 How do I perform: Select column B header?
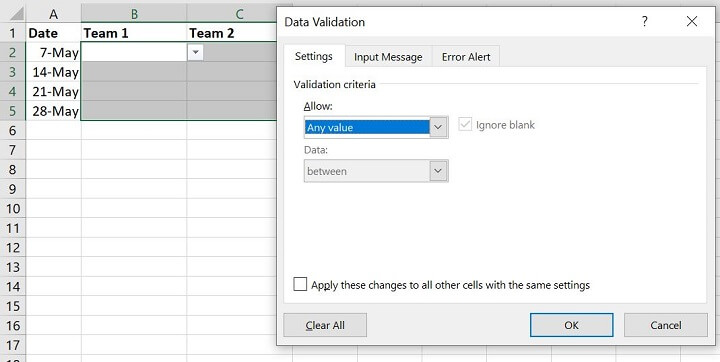tap(134, 14)
